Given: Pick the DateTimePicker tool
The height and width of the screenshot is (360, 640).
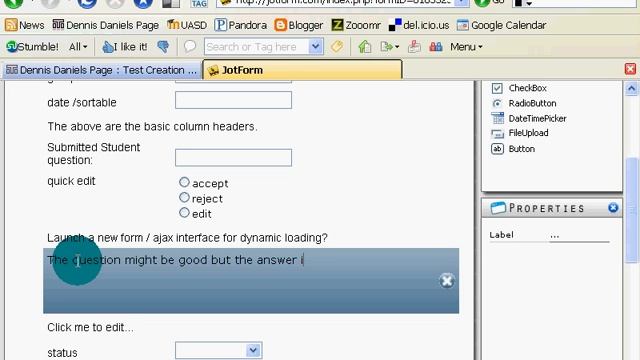Looking at the screenshot, I should click(529, 118).
